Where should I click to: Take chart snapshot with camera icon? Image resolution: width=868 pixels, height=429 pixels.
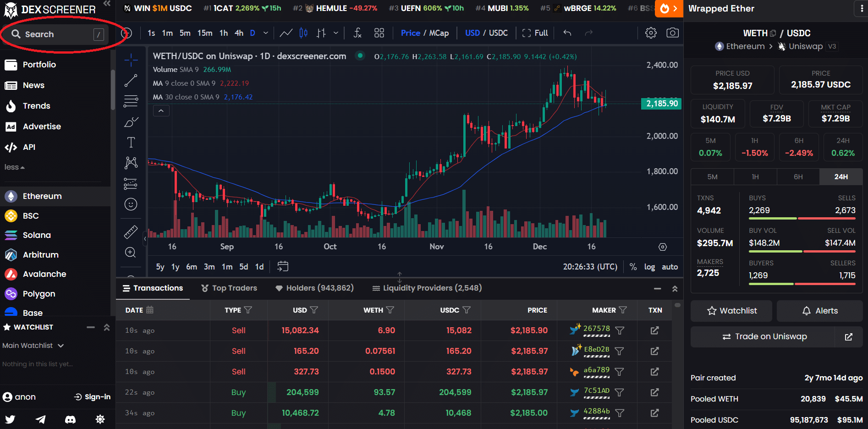coord(672,33)
